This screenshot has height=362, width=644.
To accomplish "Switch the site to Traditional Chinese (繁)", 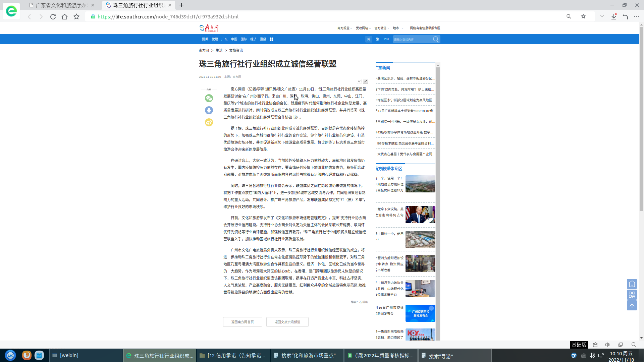I will [377, 39].
